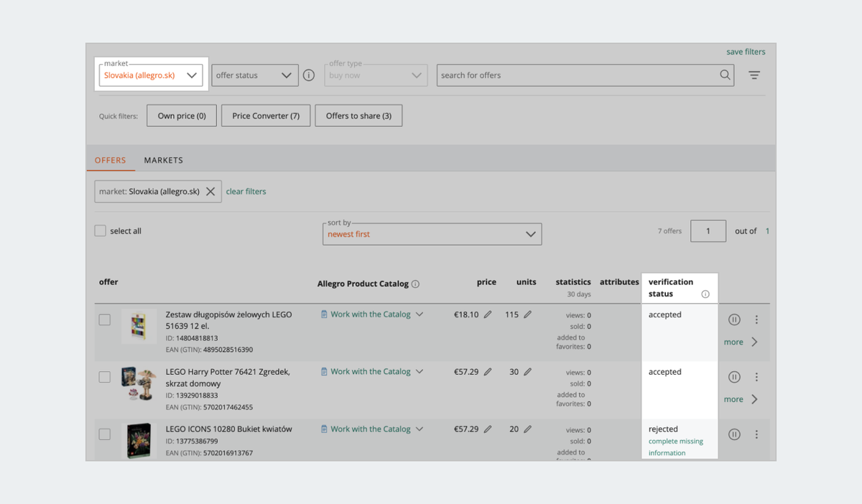Edit the 30 units with pencil icon

click(528, 372)
